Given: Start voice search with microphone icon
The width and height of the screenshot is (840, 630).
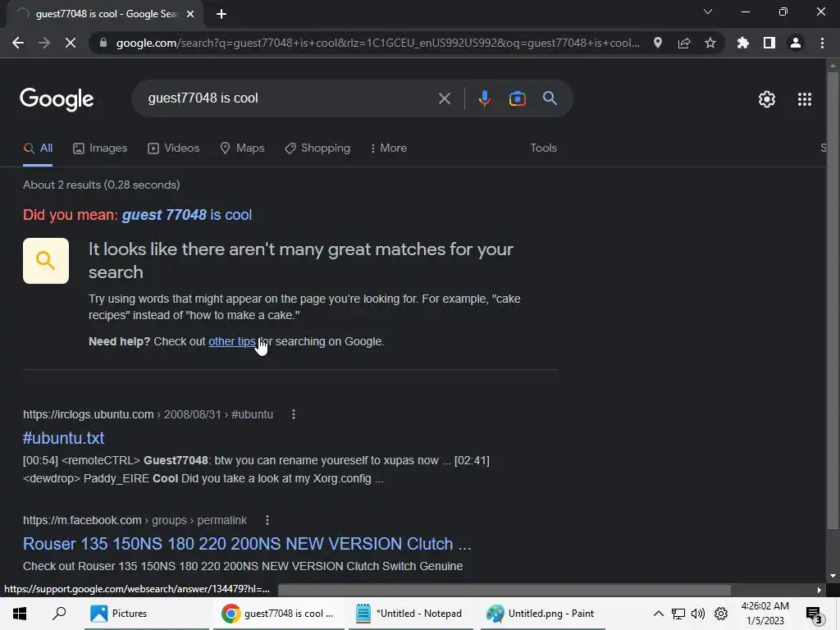Looking at the screenshot, I should (484, 98).
